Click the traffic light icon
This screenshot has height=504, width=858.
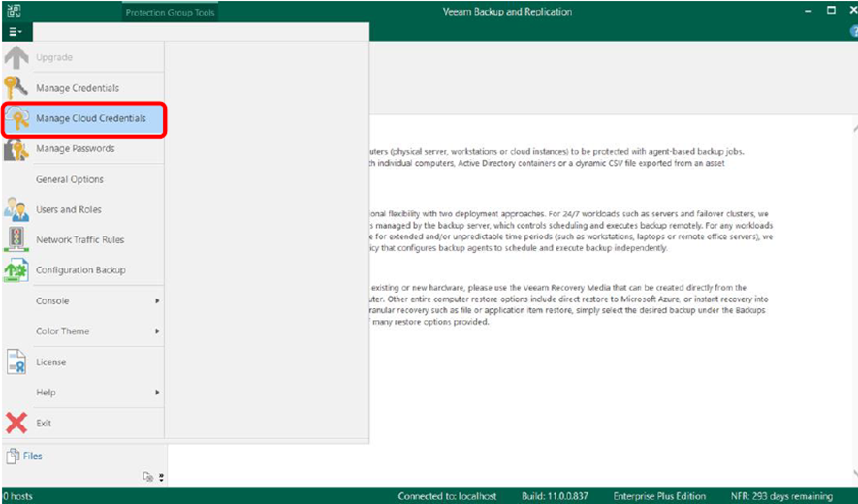pyautogui.click(x=16, y=239)
